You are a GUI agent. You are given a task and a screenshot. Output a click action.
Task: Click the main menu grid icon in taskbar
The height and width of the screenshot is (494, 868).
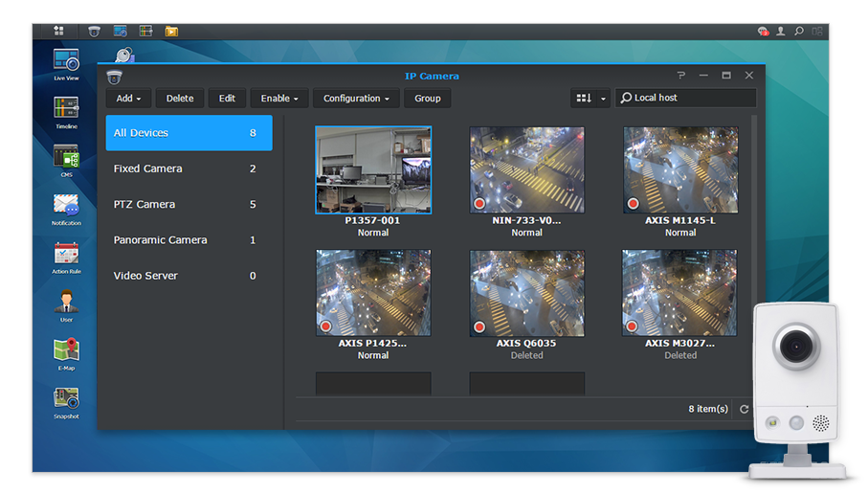pos(58,32)
